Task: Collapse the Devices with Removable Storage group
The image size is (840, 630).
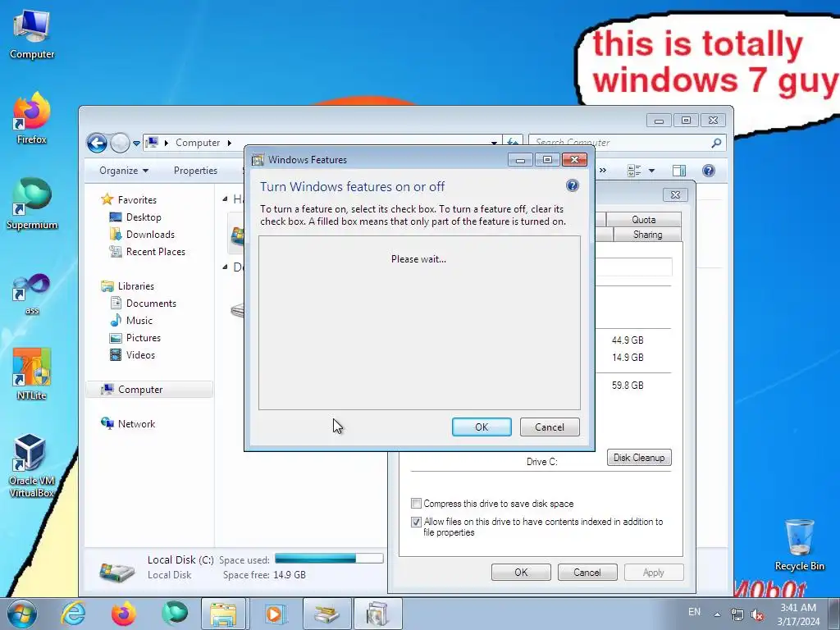Action: tap(225, 267)
